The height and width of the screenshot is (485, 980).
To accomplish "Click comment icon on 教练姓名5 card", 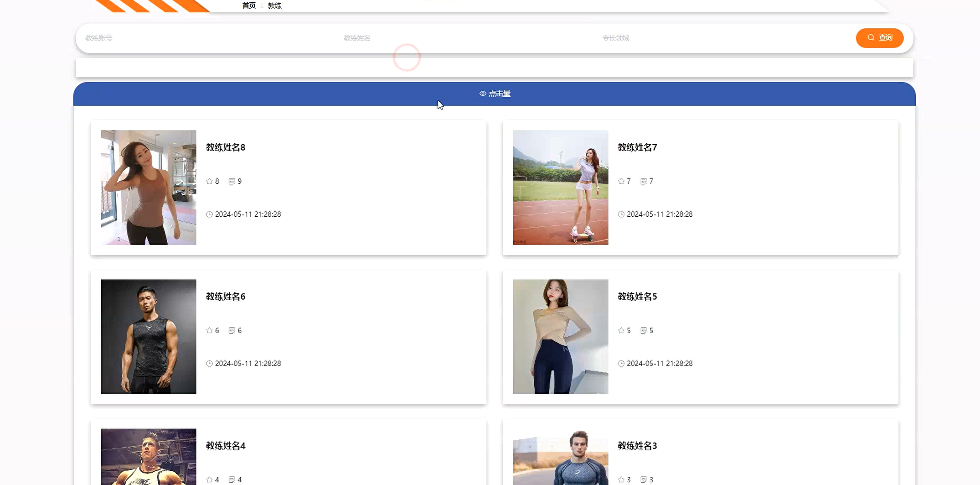I will click(x=644, y=330).
